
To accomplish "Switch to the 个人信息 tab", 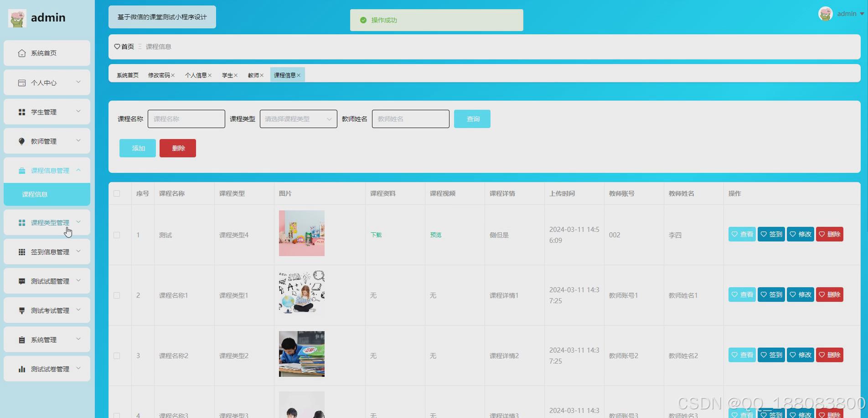I will [x=196, y=75].
